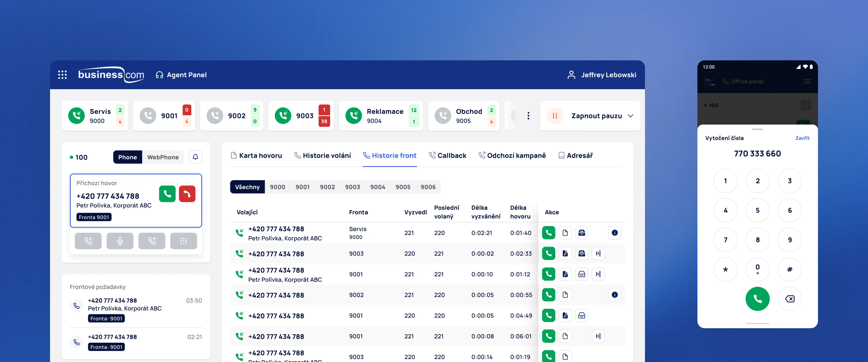This screenshot has height=362, width=868.
Task: Filter by queue 9004
Action: [x=378, y=187]
